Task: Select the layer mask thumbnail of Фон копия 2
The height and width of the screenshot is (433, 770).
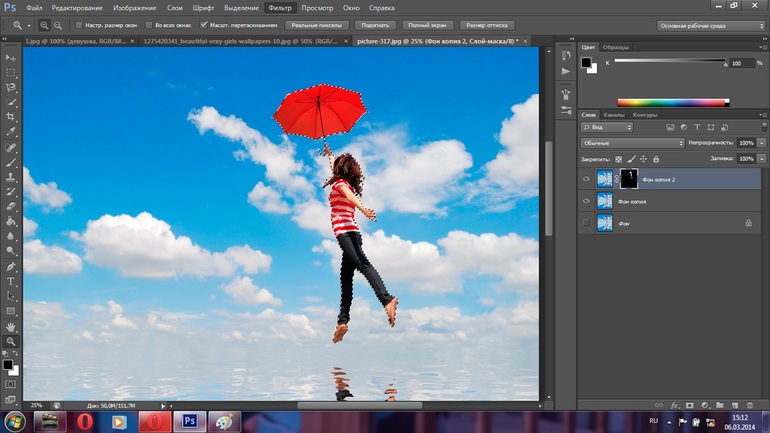Action: [x=629, y=179]
